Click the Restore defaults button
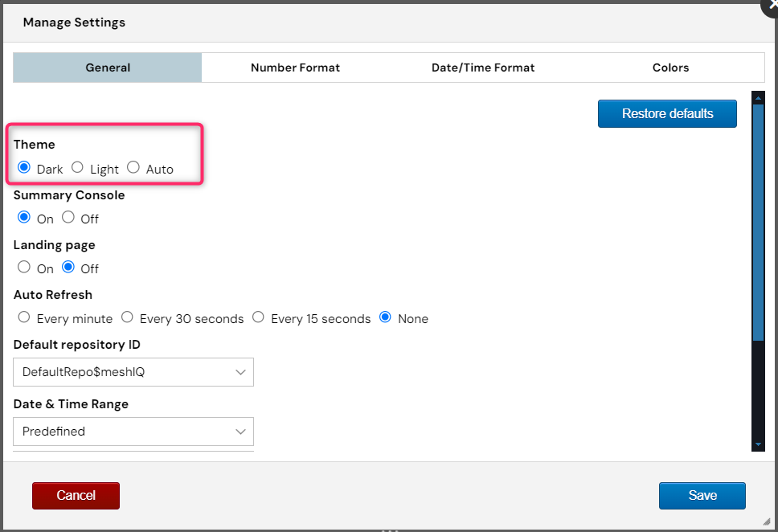 point(667,113)
